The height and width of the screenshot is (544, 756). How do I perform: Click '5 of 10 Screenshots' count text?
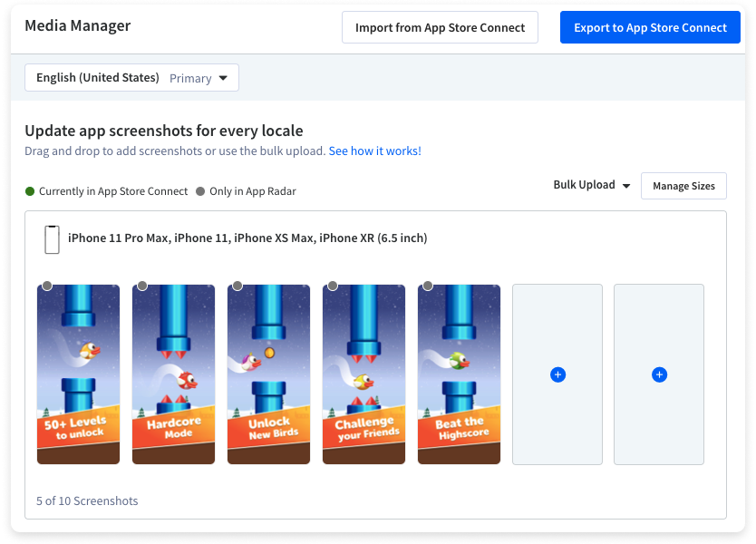coord(87,501)
